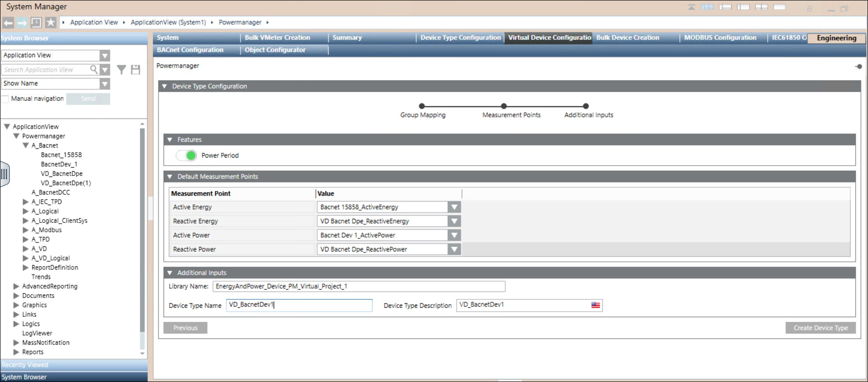The height and width of the screenshot is (382, 868).
Task: Click the forward navigation arrow
Action: 22,23
